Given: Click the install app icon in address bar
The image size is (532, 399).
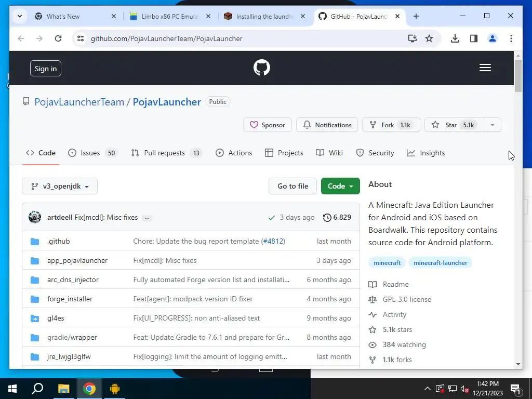Looking at the screenshot, I should point(412,38).
